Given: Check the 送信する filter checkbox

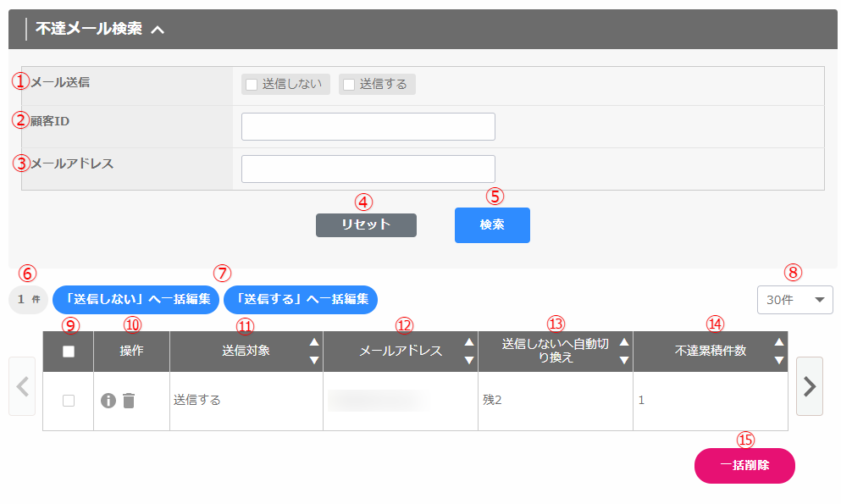Looking at the screenshot, I should pos(348,85).
